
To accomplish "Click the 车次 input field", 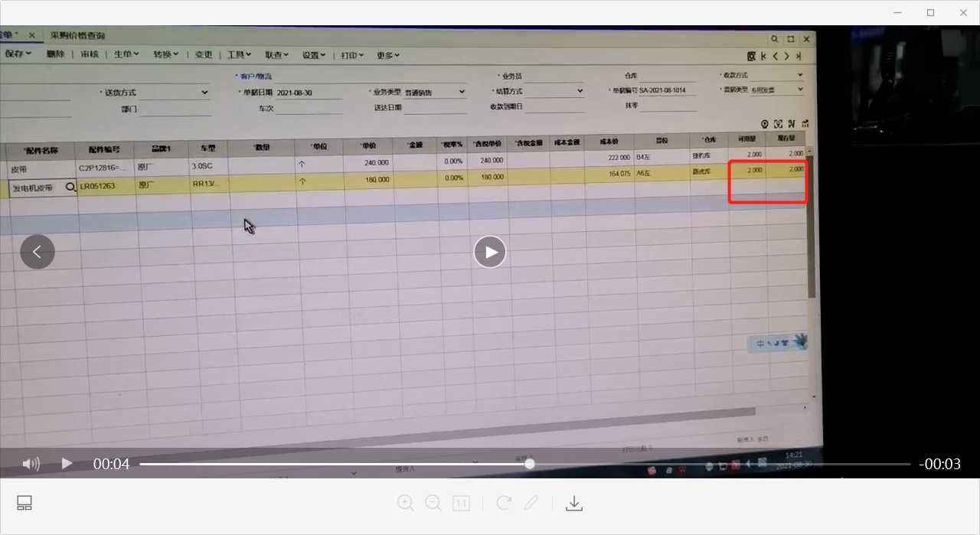I will [309, 109].
